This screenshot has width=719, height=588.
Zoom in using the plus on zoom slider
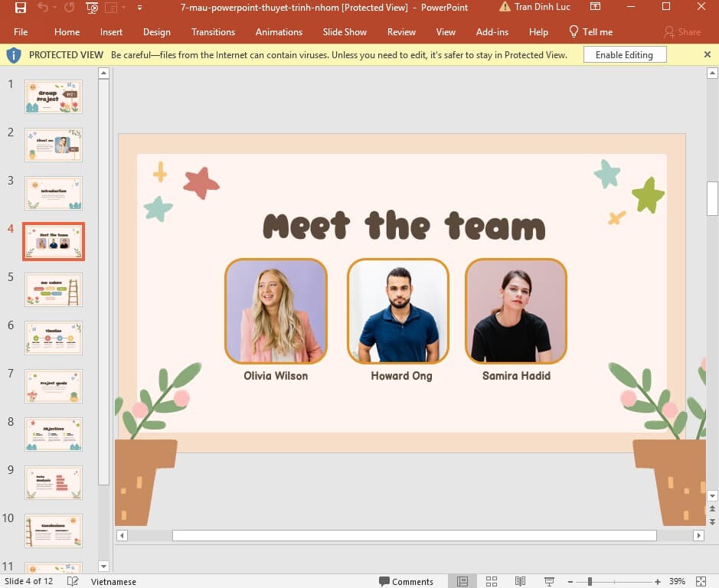click(658, 581)
